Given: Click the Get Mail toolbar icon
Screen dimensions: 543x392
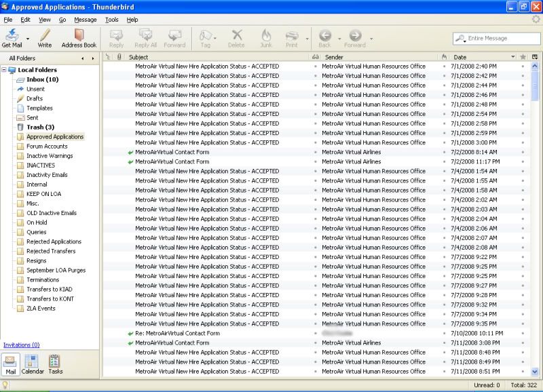Looking at the screenshot, I should 12,35.
